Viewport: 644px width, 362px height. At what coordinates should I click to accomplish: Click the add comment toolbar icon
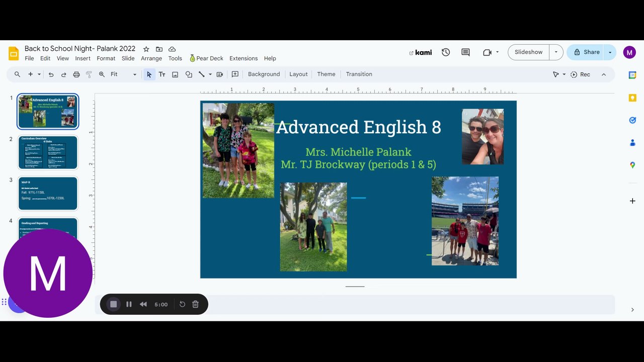click(x=235, y=74)
